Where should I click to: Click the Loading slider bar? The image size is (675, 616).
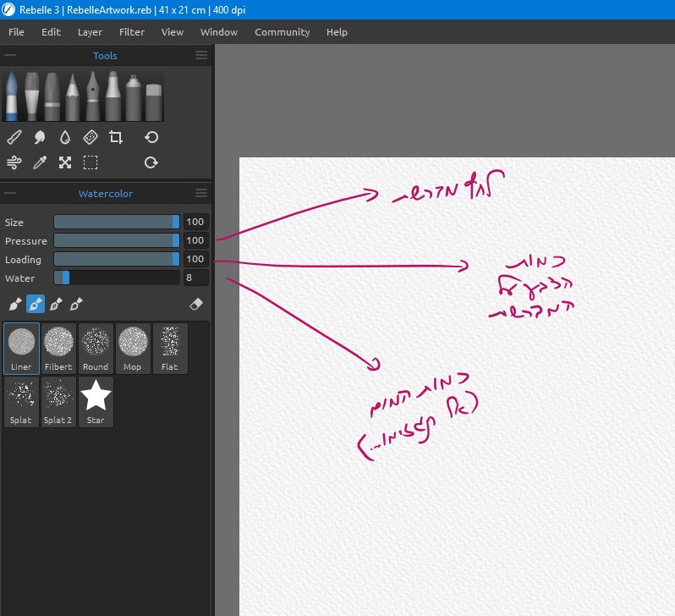[116, 259]
